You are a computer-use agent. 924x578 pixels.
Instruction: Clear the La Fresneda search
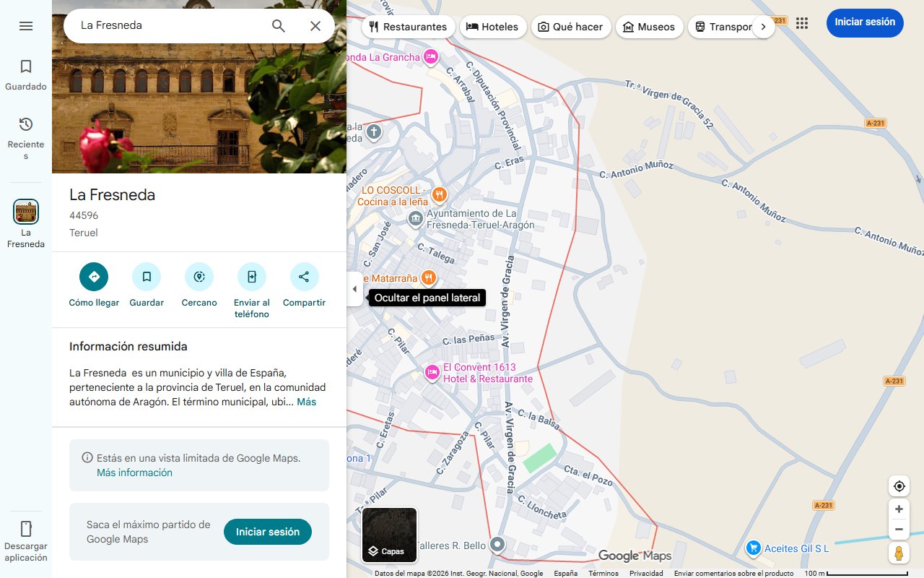[315, 26]
